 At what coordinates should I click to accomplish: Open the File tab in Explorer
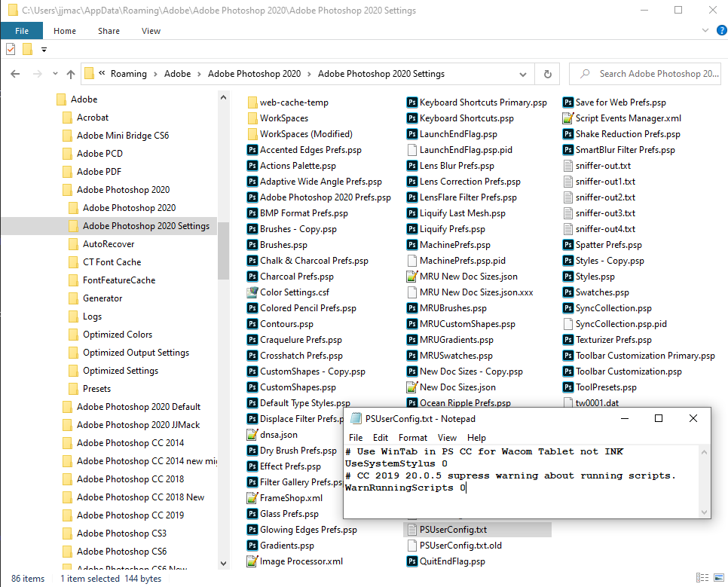point(22,31)
